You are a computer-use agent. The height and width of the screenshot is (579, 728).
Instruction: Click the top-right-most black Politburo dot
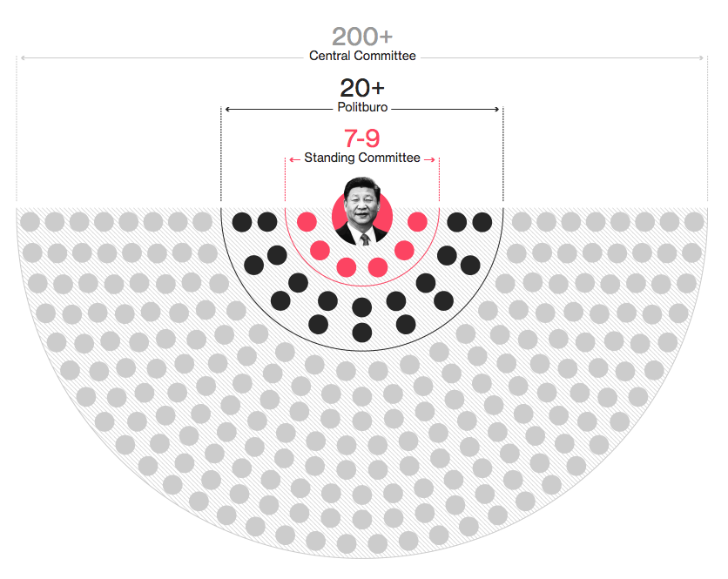coord(482,222)
